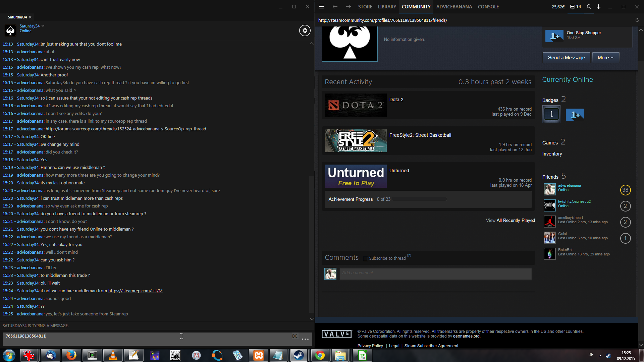The width and height of the screenshot is (644, 362).
Task: Go back with the arrow icon
Action: click(x=335, y=7)
